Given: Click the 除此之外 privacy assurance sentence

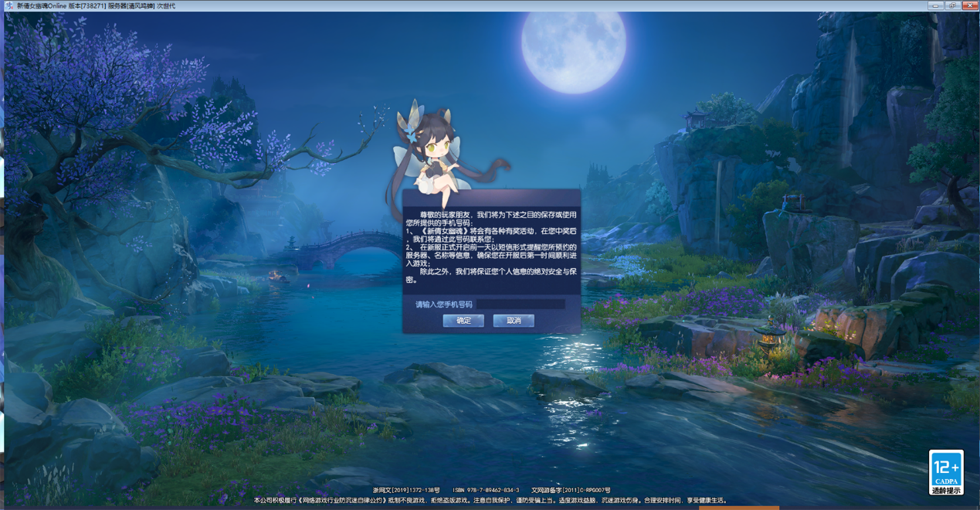Looking at the screenshot, I should tap(491, 276).
